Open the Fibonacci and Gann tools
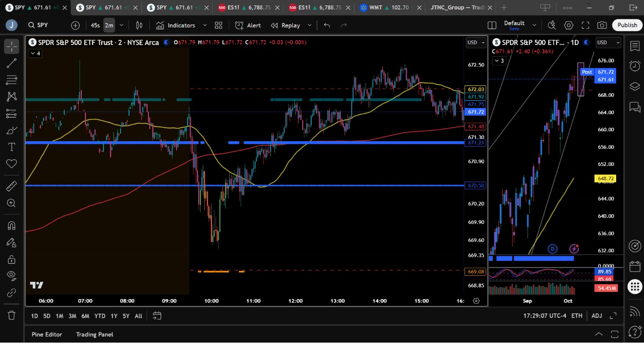 [x=12, y=80]
